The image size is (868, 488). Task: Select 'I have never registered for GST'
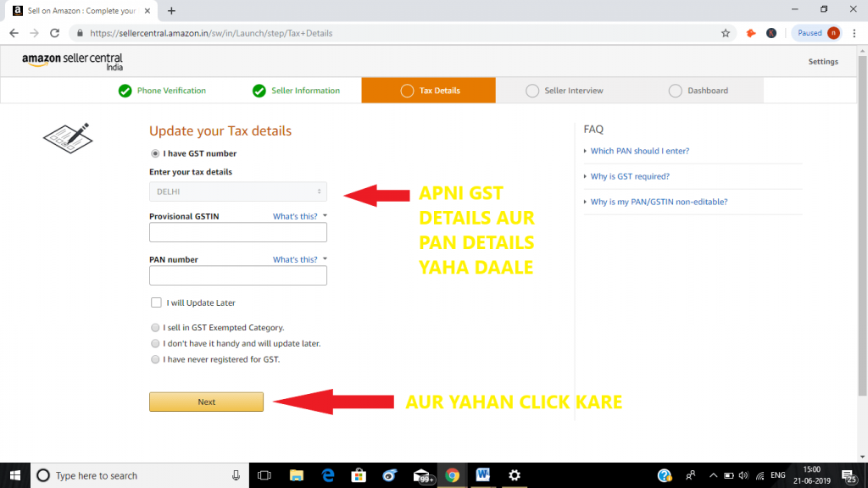pos(155,359)
